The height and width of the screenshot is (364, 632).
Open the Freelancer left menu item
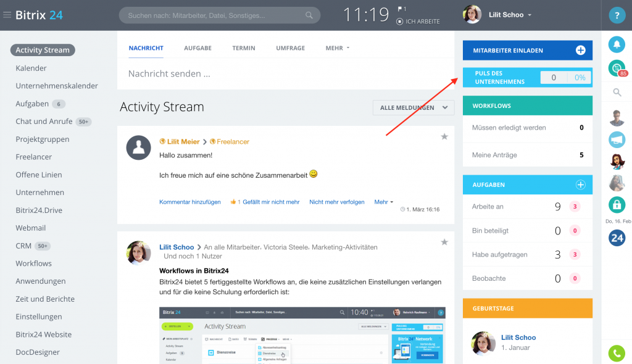34,157
